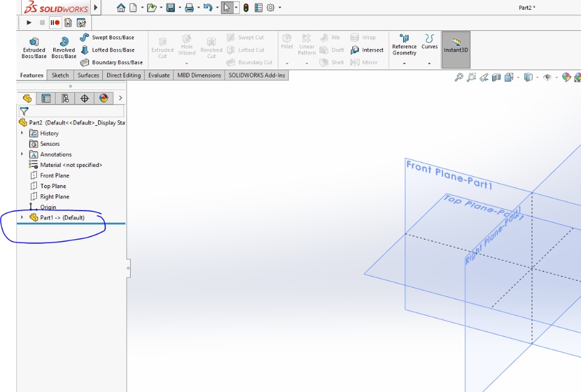
Task: Open the Options gear icon
Action: (x=271, y=7)
